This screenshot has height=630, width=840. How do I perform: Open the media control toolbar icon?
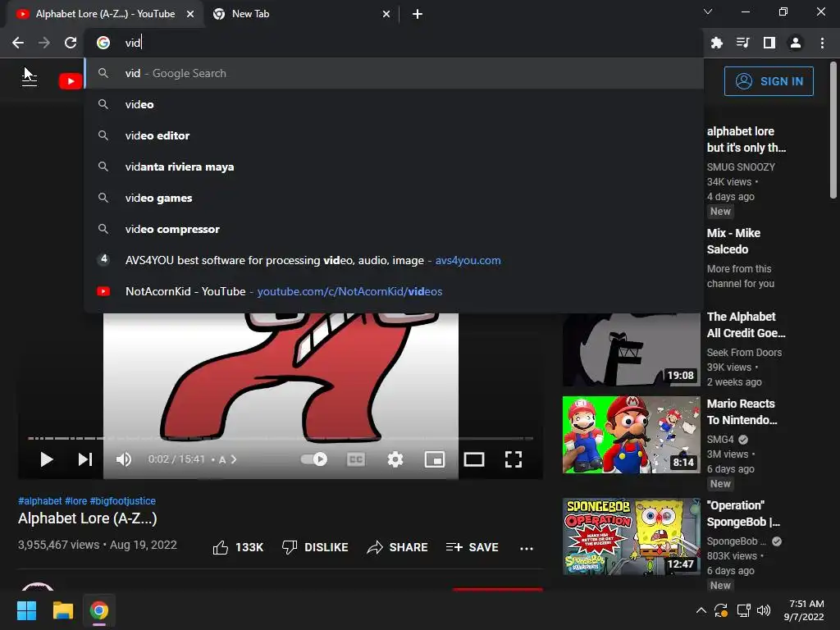click(742, 43)
